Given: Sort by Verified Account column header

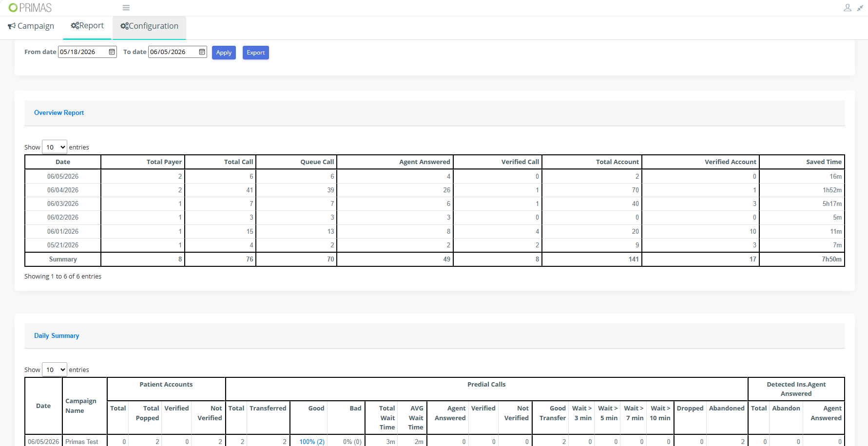Looking at the screenshot, I should click(701, 162).
